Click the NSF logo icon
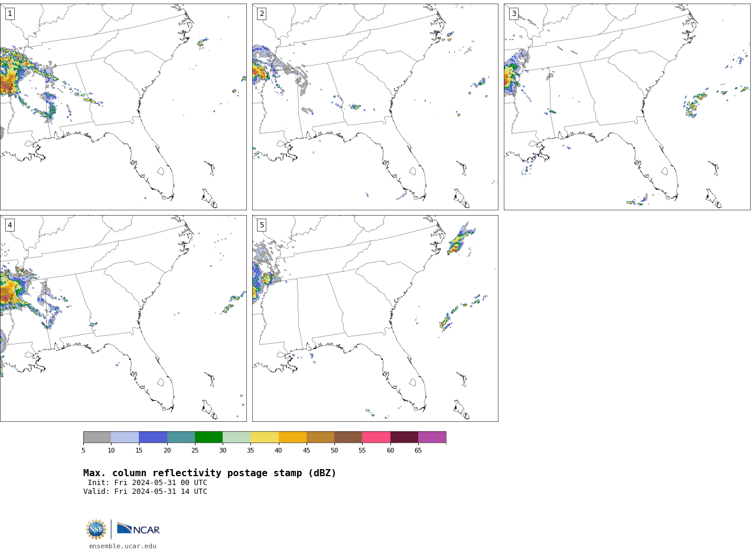Screen dimensions: 756x553 click(x=96, y=529)
